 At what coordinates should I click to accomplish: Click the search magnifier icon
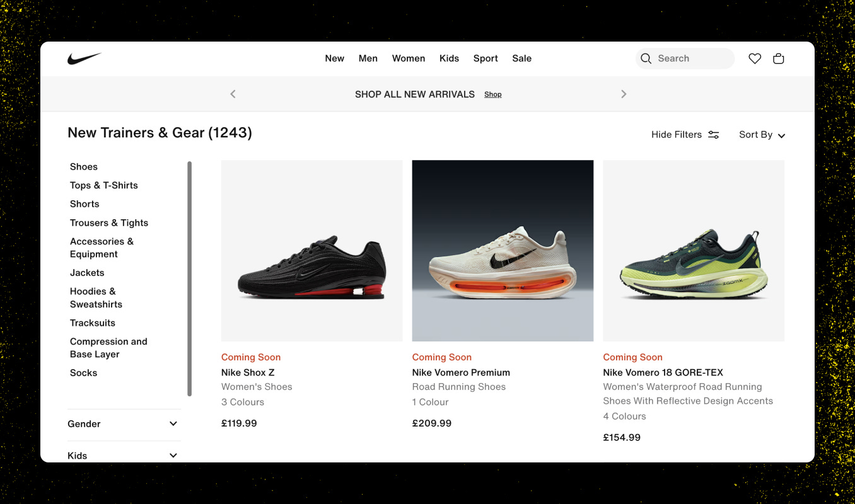coord(646,59)
